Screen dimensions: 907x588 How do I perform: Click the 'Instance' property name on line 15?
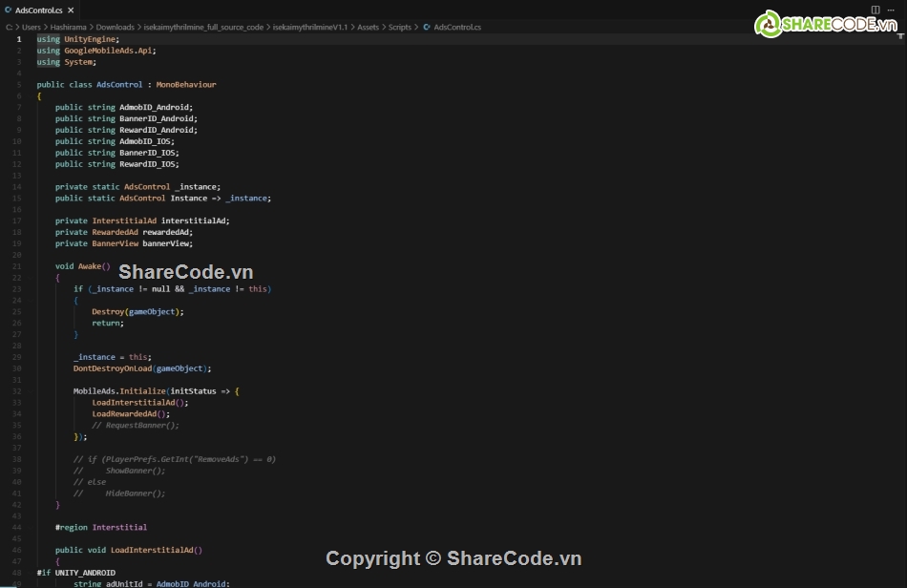click(x=189, y=199)
